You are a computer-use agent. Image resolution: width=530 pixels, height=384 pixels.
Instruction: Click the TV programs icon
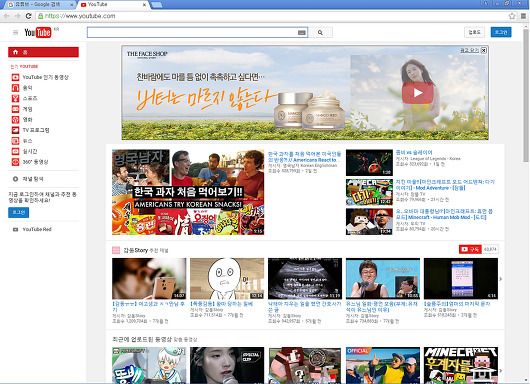point(16,130)
